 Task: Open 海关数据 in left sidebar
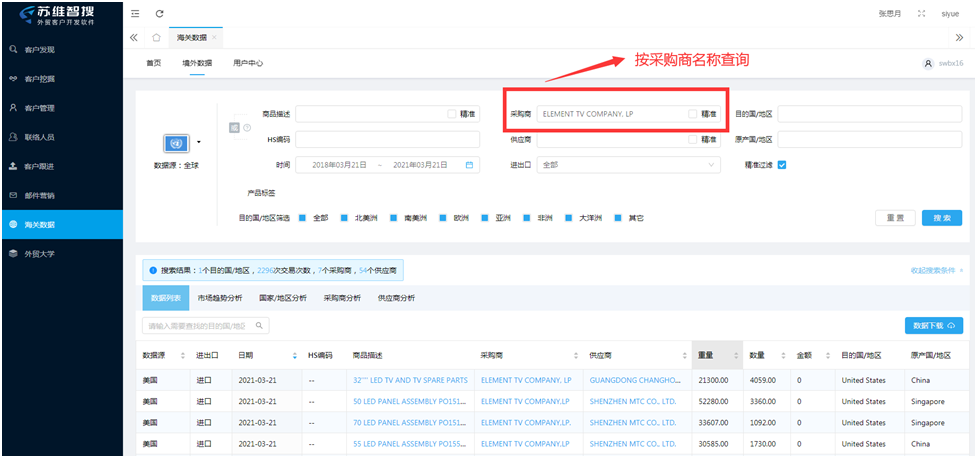click(61, 224)
